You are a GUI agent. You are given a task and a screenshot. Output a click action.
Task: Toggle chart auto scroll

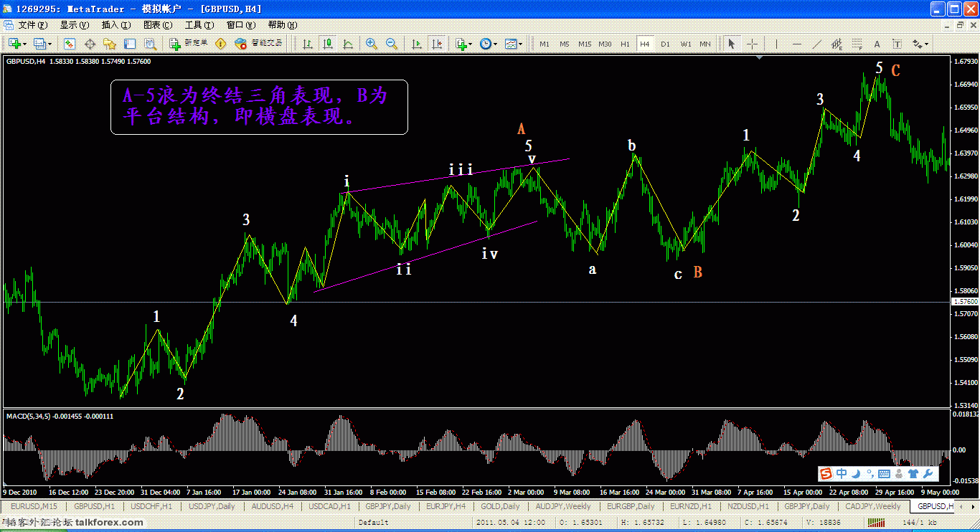pyautogui.click(x=417, y=44)
